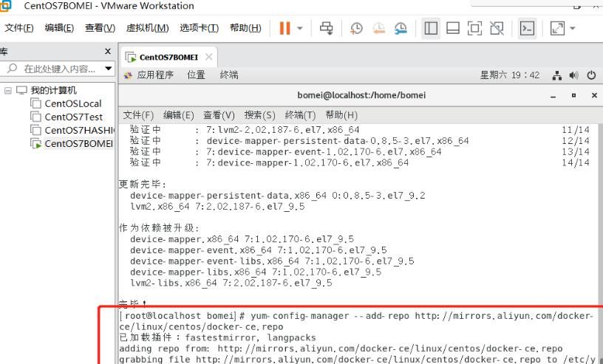Open the terminal 帮助(H) menu

tap(341, 115)
